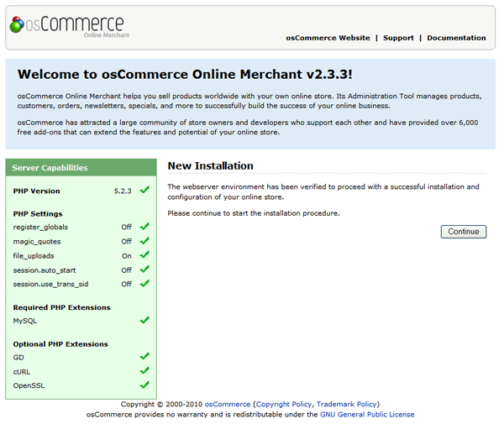Open the Support link in header
This screenshot has width=504, height=424.
pos(398,38)
